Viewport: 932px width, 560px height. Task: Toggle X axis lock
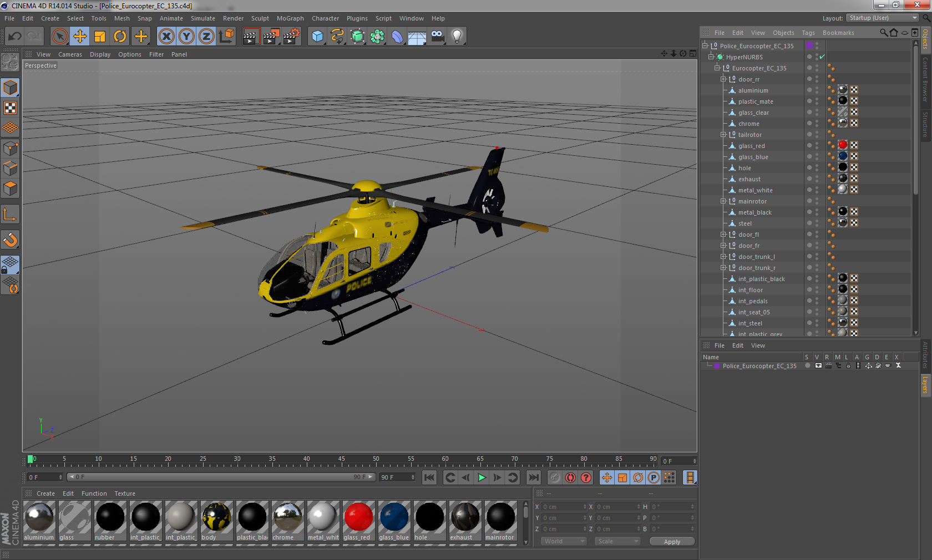166,37
